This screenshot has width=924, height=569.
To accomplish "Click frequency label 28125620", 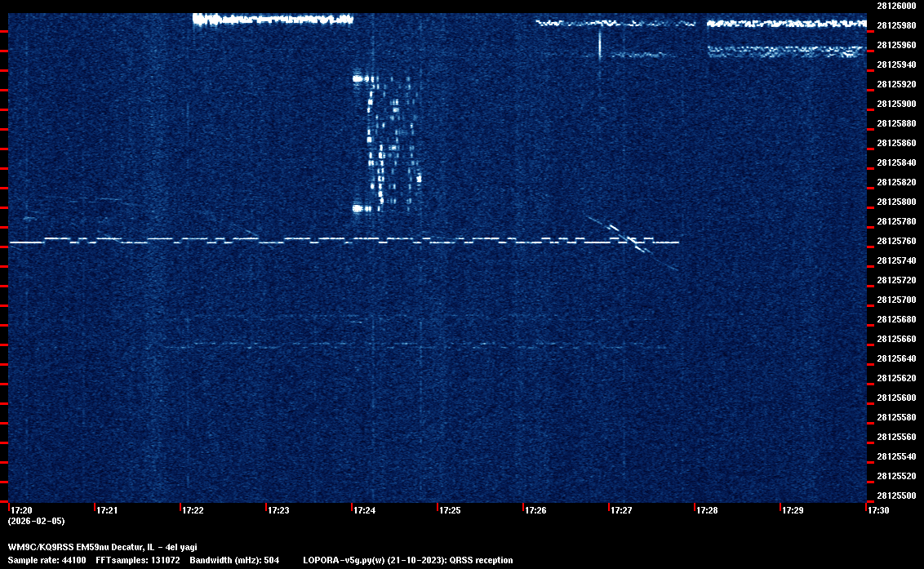I will point(896,378).
